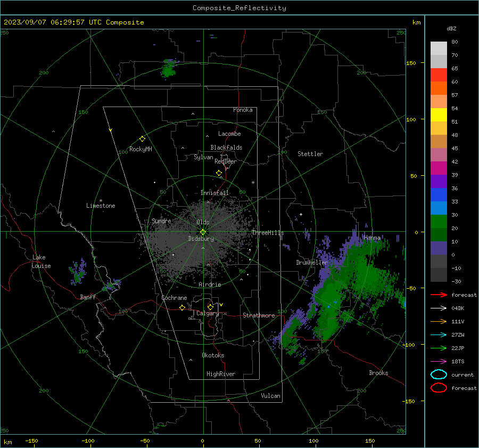Click the Ponoka city label
The height and width of the screenshot is (448, 479).
pos(243,110)
